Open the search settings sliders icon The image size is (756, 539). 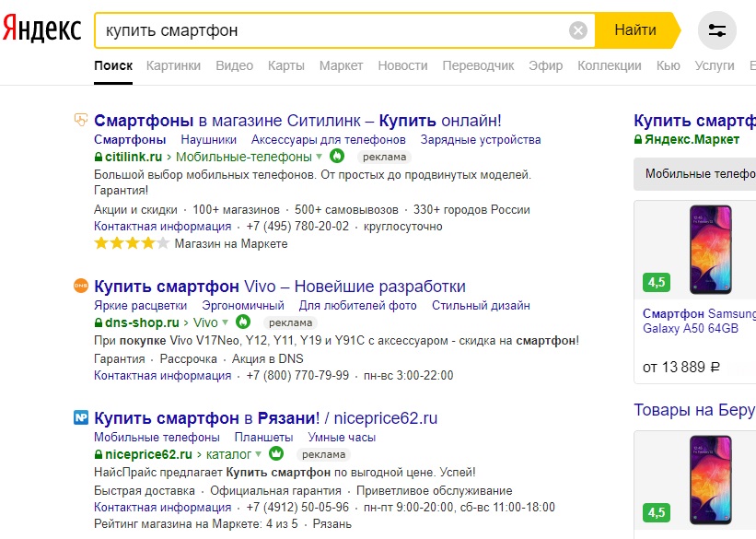point(717,30)
